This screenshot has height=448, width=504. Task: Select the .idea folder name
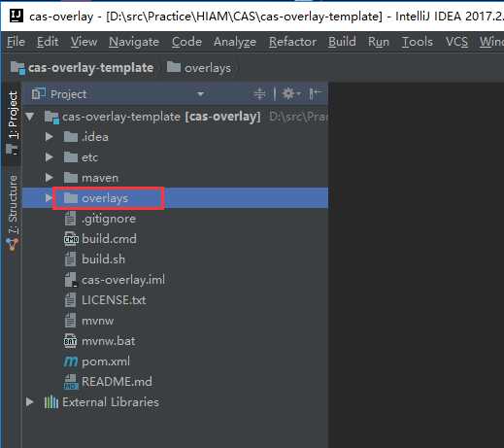95,137
